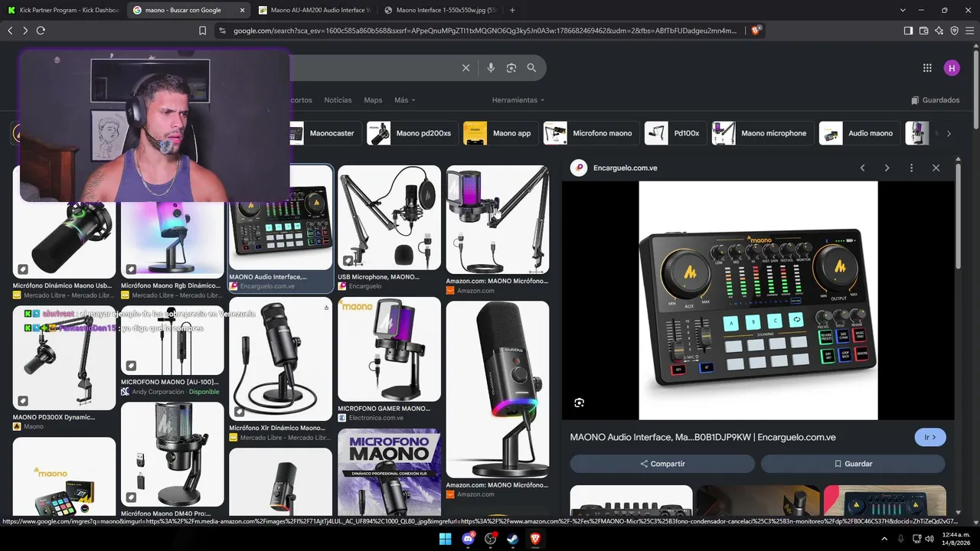
Task: Open the MAONO Audio Interface Encarguelo.com.ve title link
Action: [703, 437]
